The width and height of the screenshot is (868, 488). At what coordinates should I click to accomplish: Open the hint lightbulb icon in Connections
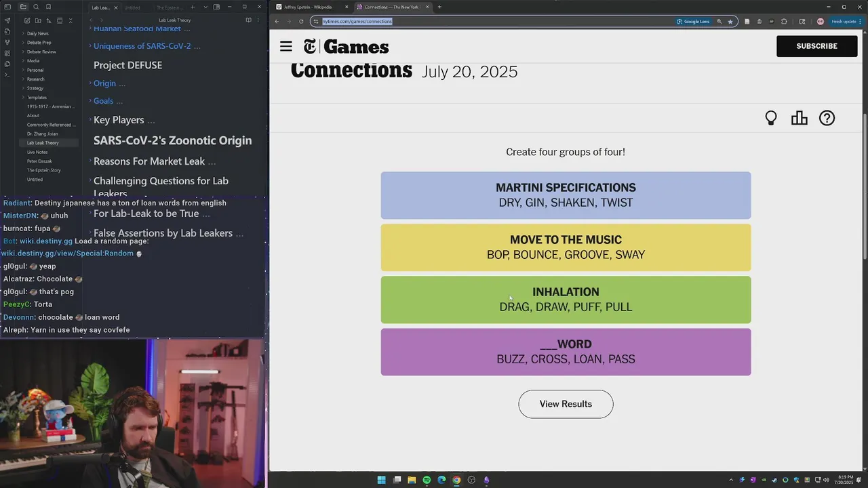point(771,118)
